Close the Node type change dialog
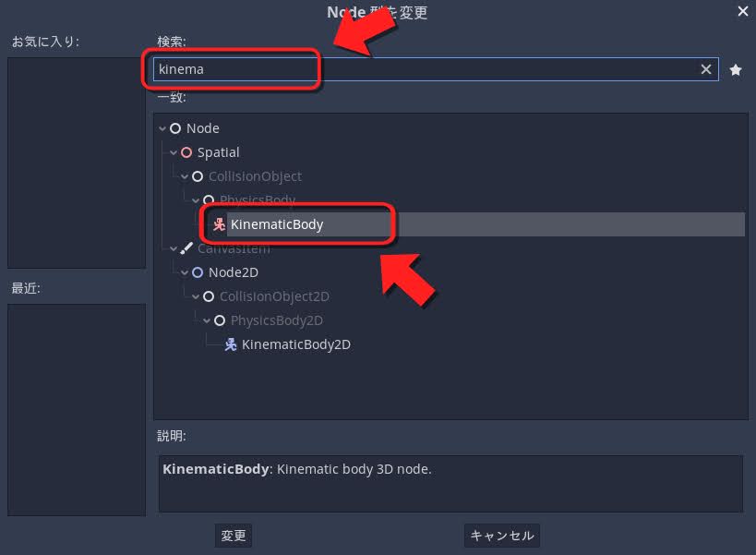The image size is (756, 555). click(743, 11)
